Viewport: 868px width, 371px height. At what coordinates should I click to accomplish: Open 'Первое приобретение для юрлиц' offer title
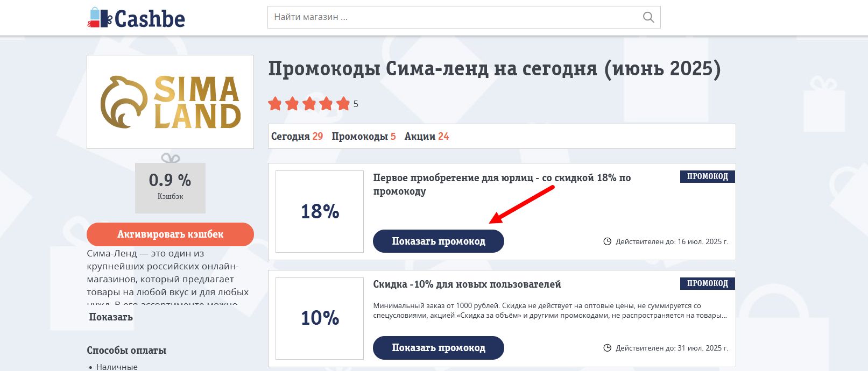point(502,184)
